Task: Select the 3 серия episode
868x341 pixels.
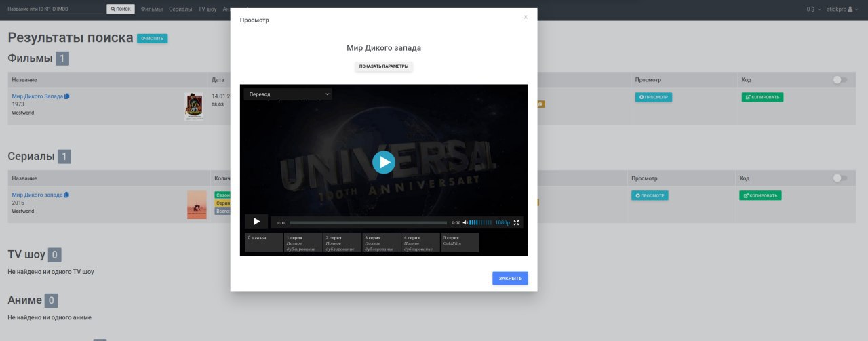Action: (382, 242)
